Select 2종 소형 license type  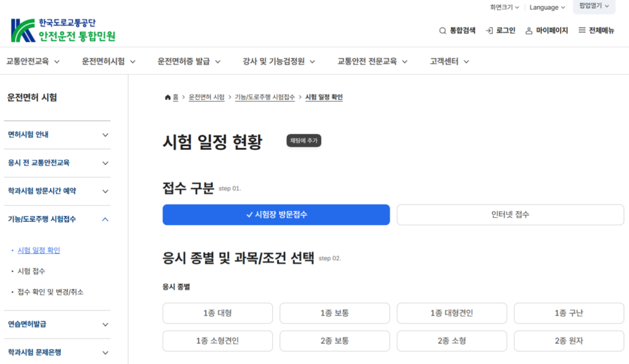pos(451,341)
